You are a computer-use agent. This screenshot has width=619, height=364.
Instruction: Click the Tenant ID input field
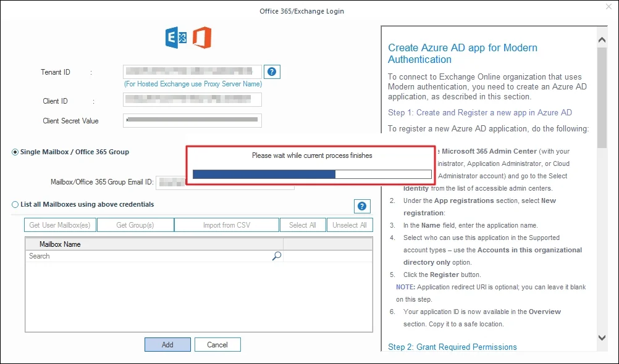192,72
